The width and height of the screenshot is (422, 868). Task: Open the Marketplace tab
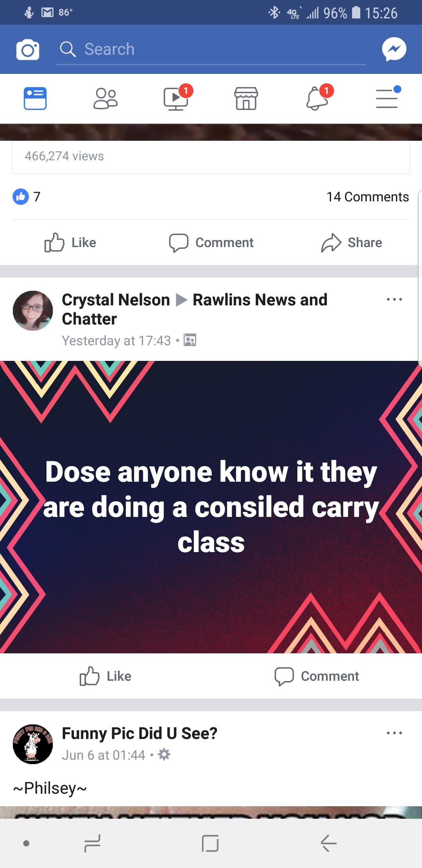[246, 98]
